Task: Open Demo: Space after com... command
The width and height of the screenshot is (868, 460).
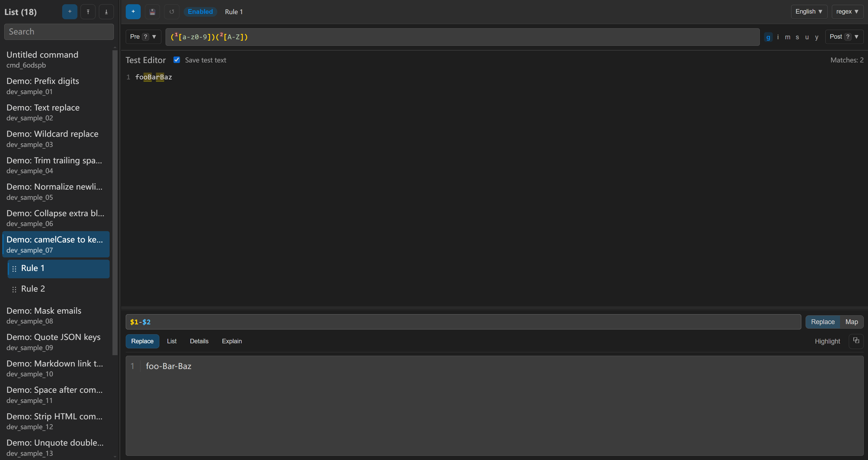Action: 56,395
